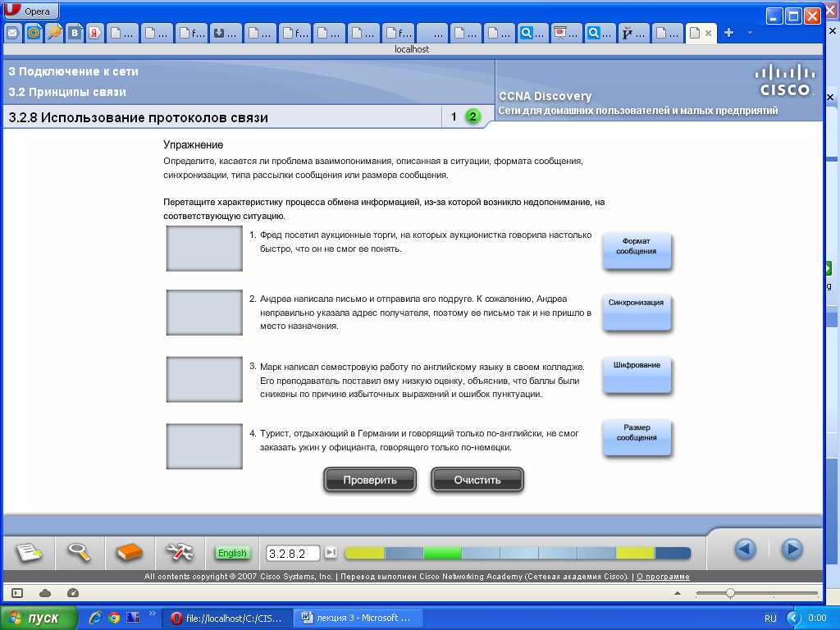The width and height of the screenshot is (840, 630).
Task: Click the RU language indicator
Action: pos(770,619)
